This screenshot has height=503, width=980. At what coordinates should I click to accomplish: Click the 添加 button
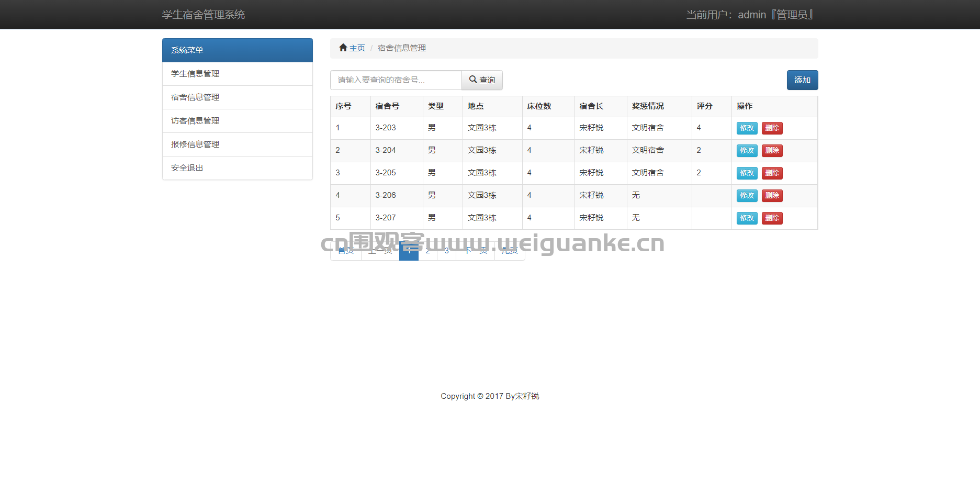pos(802,80)
